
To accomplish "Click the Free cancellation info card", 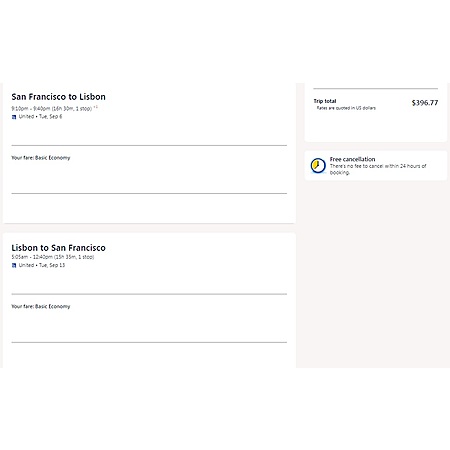I will click(376, 166).
